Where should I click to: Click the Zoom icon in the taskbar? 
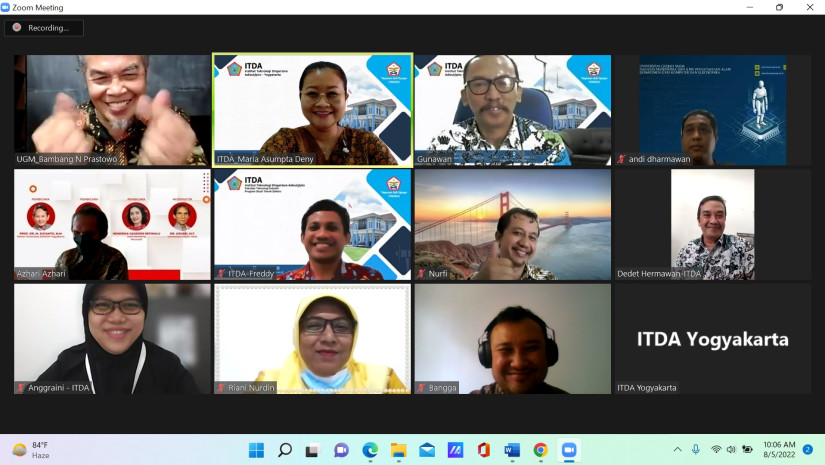[569, 450]
